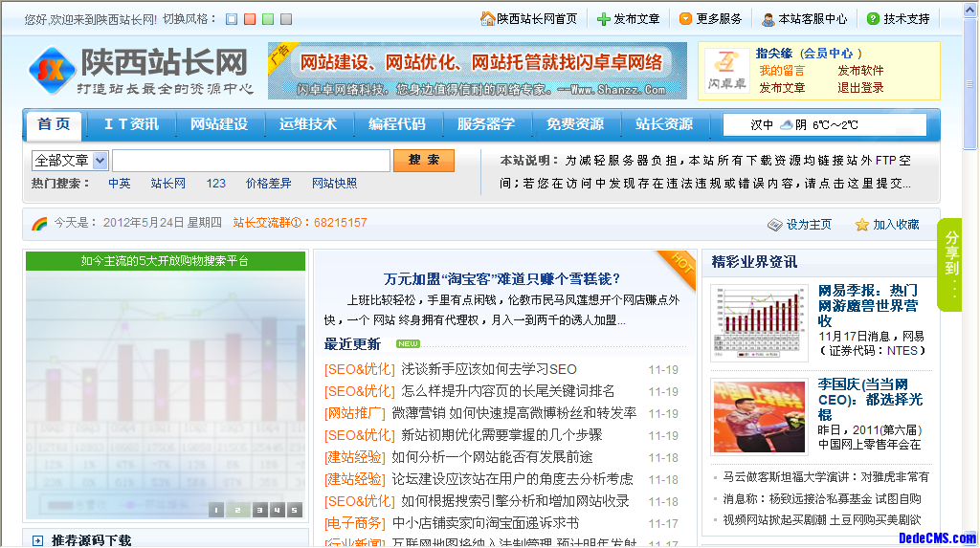Open the 网站建设 navigation tab
Viewport: 980px width, 548px height.
coord(219,124)
